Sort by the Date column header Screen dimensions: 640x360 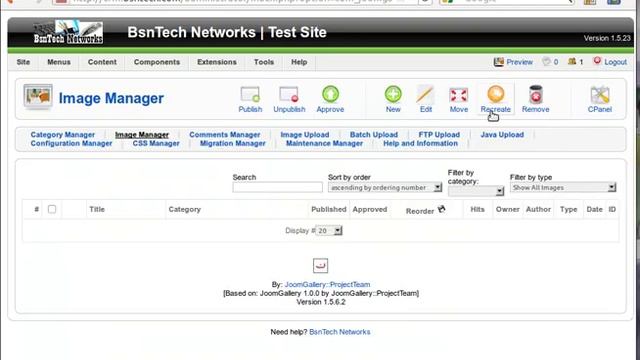coord(594,209)
